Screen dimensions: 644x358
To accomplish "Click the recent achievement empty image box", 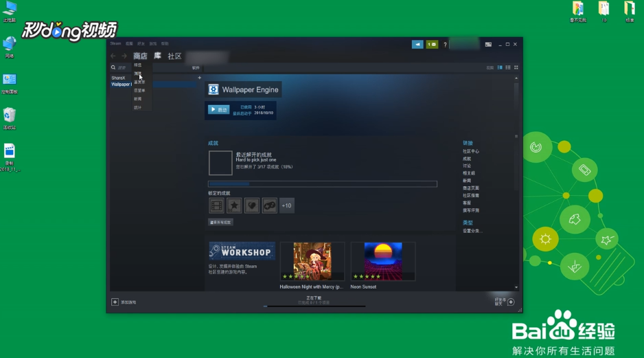I will point(220,163).
